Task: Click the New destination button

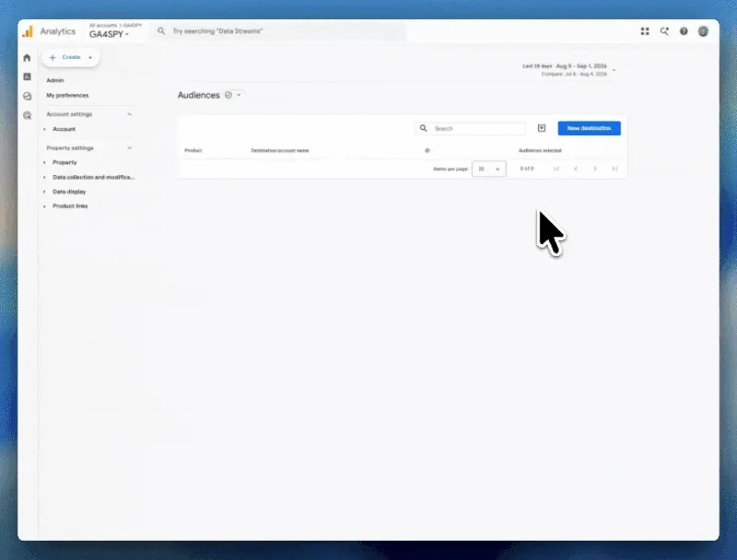Action: [x=590, y=128]
